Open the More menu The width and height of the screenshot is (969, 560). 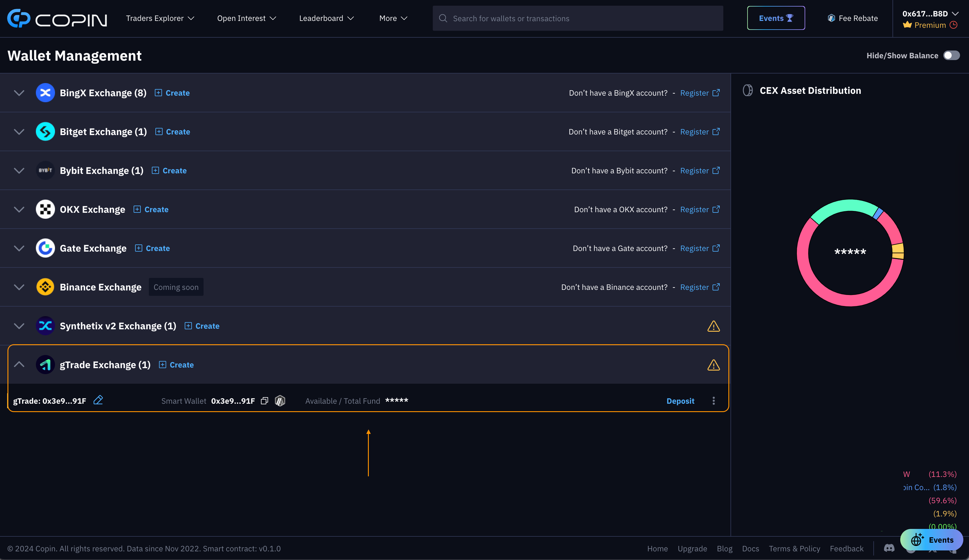393,18
